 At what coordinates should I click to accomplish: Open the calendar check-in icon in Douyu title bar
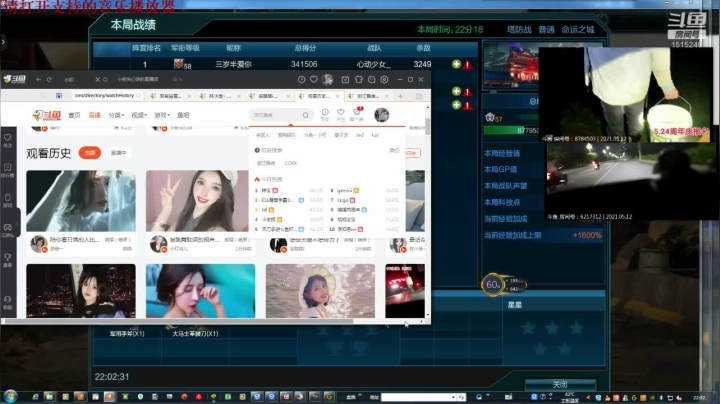click(x=345, y=79)
